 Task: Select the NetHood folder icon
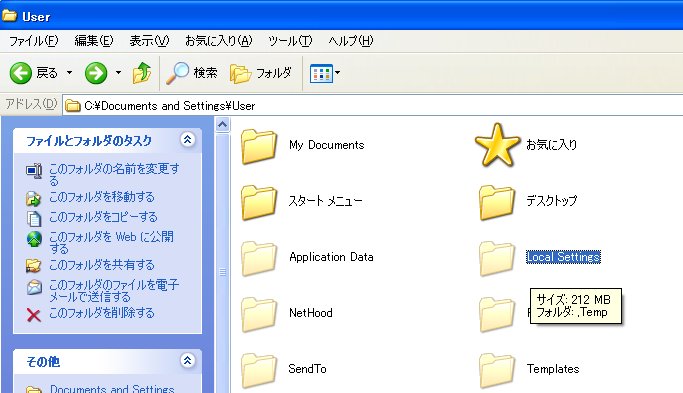click(259, 314)
